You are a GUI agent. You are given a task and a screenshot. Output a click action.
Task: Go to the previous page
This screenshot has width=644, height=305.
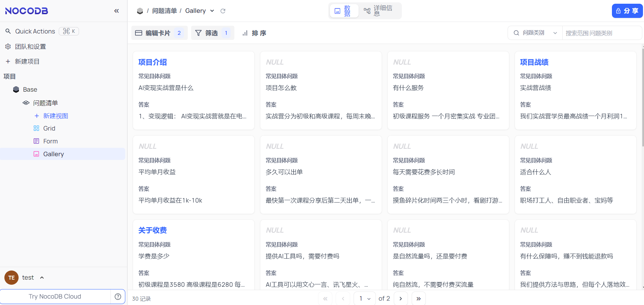tap(343, 299)
